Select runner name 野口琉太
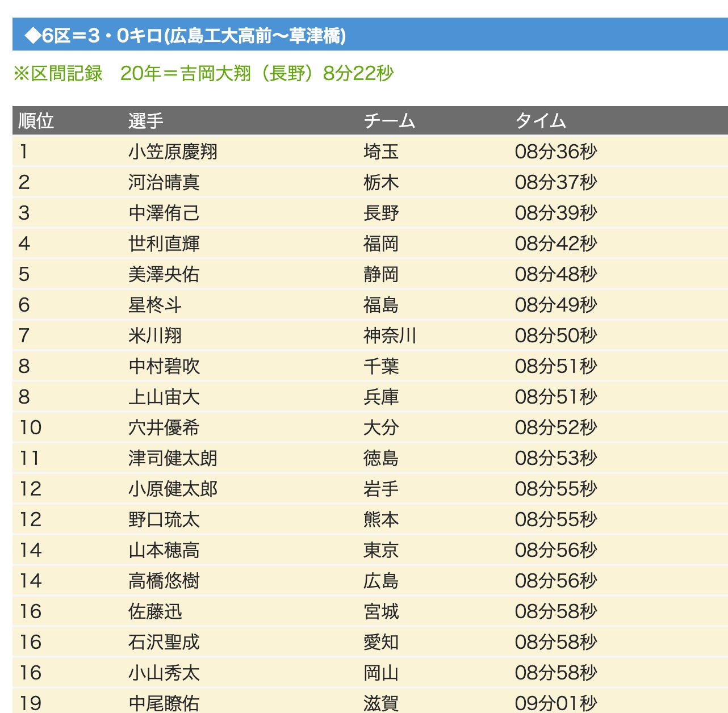 (164, 519)
